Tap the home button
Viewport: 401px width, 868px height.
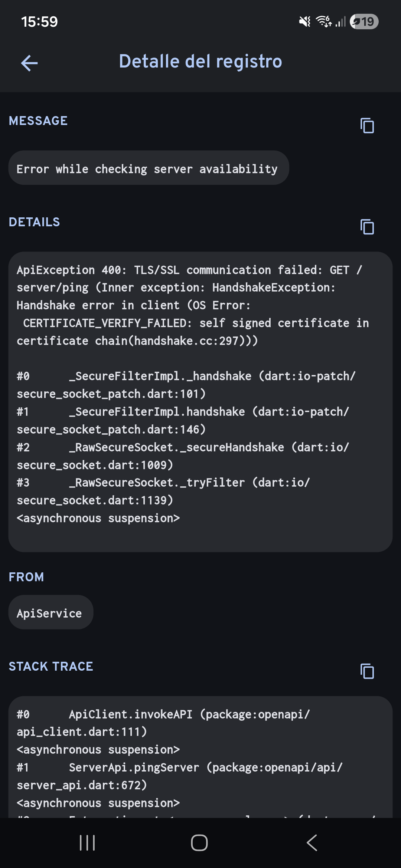tap(200, 843)
